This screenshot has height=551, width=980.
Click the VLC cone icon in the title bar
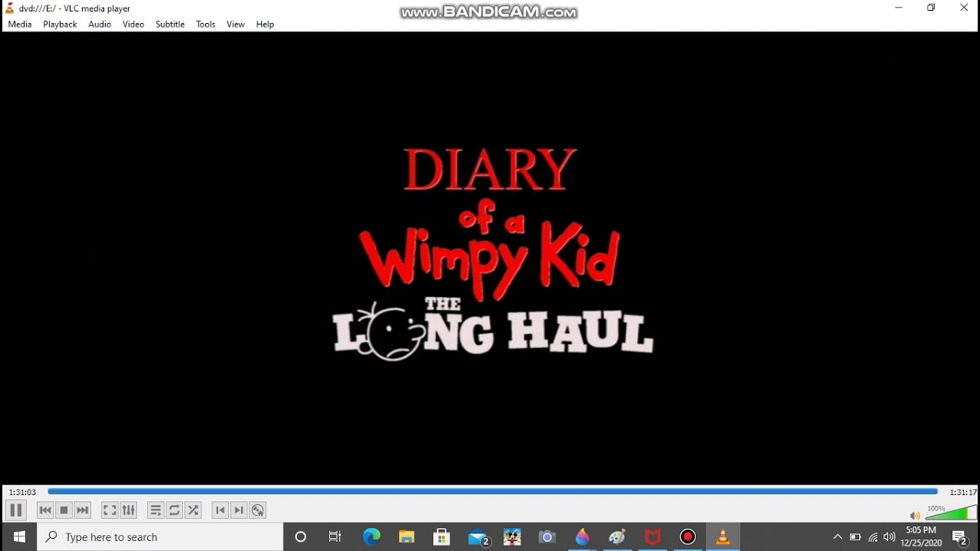tap(9, 8)
